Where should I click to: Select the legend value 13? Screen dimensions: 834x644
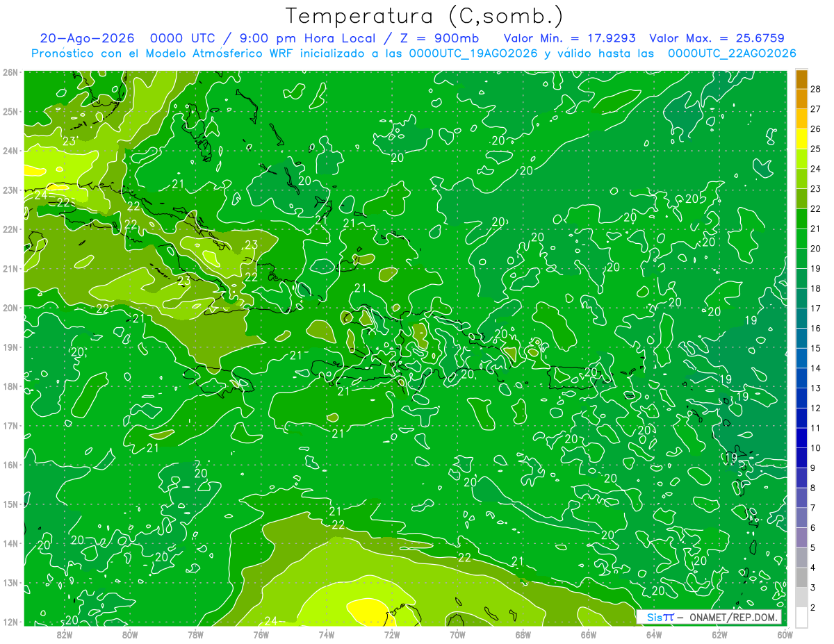coord(816,388)
